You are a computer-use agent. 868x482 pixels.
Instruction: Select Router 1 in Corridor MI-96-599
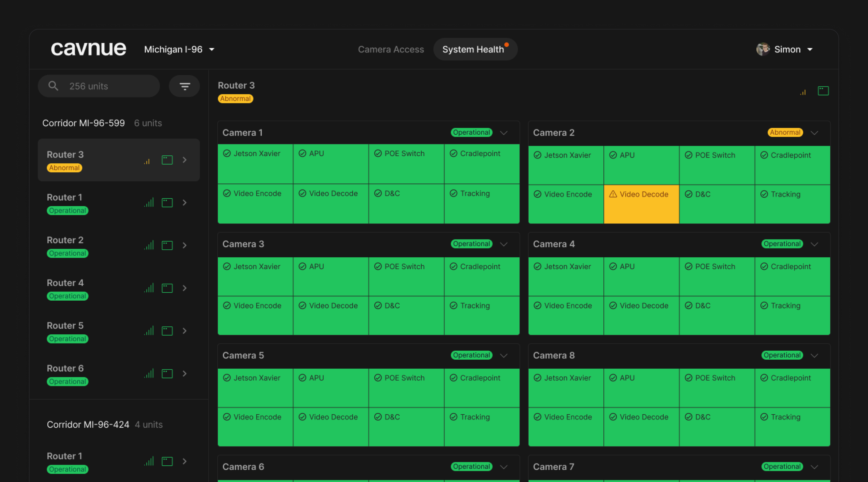point(119,203)
